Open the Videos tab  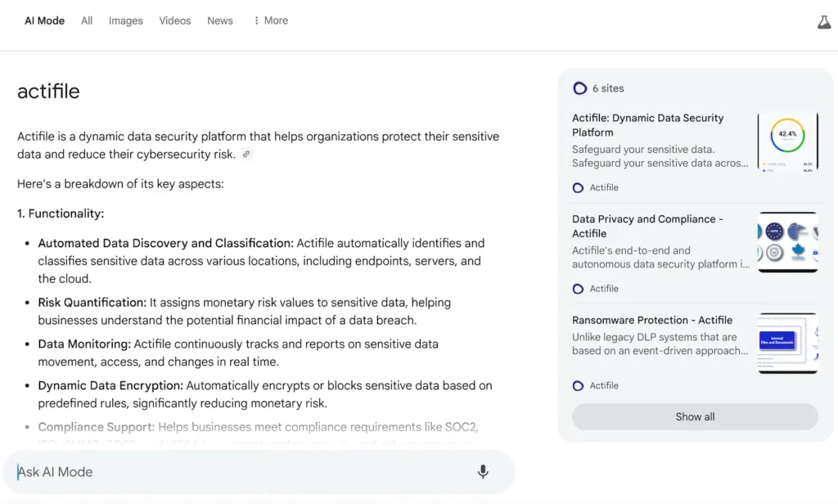[175, 20]
